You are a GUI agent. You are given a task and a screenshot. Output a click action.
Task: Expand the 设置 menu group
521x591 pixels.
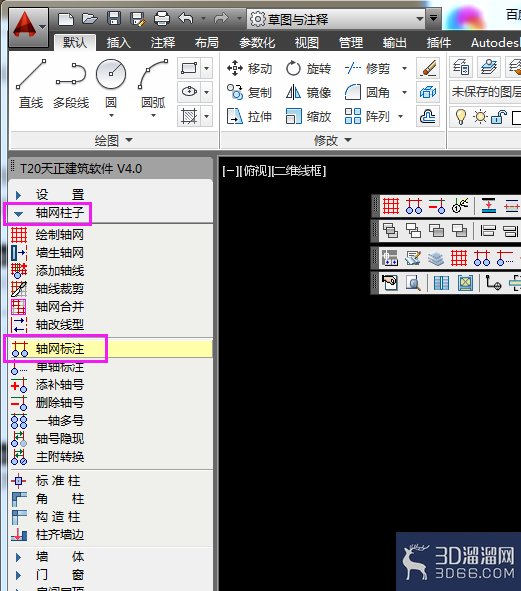(18, 195)
